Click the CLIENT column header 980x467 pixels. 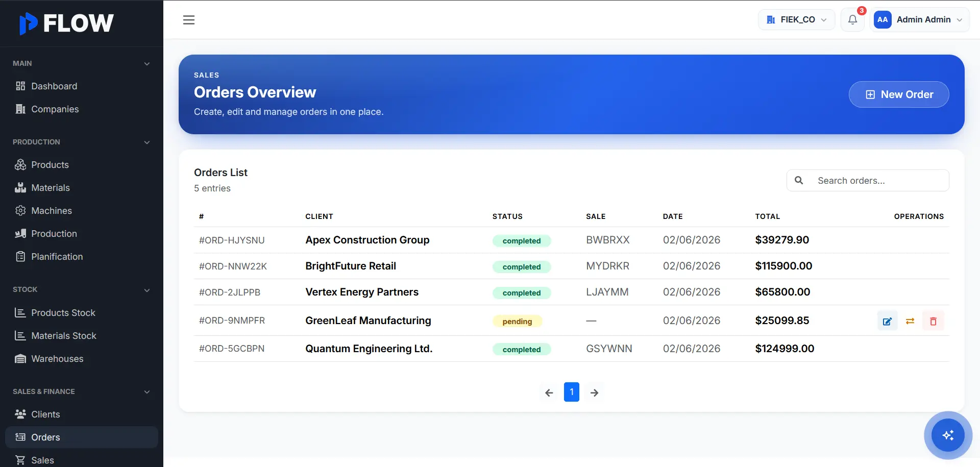[x=319, y=216]
